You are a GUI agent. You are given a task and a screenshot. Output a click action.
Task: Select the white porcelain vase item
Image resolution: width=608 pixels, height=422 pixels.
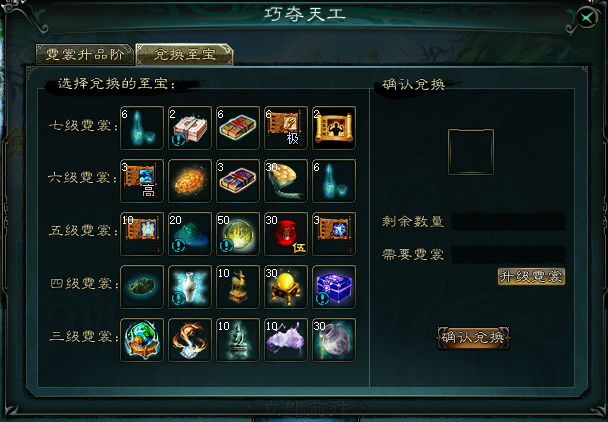click(190, 287)
